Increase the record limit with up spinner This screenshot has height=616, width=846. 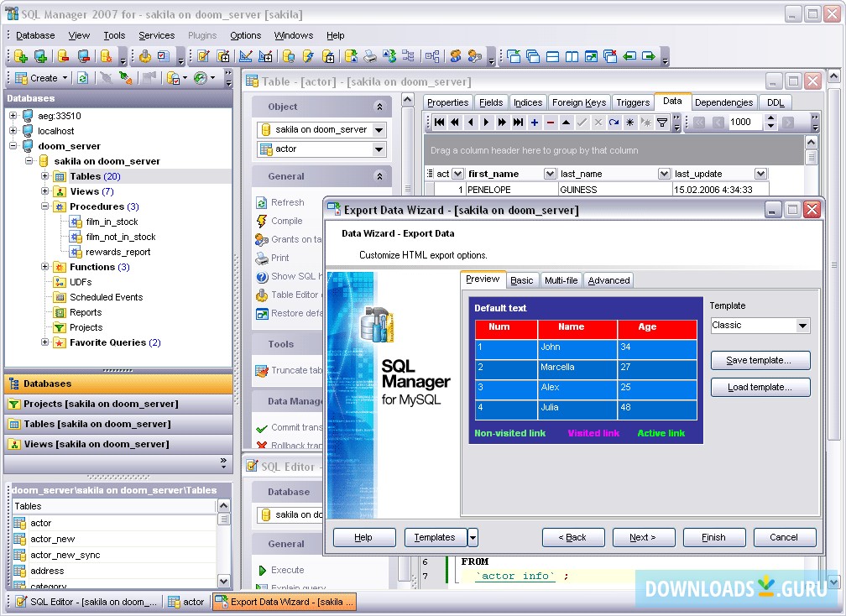(x=770, y=118)
